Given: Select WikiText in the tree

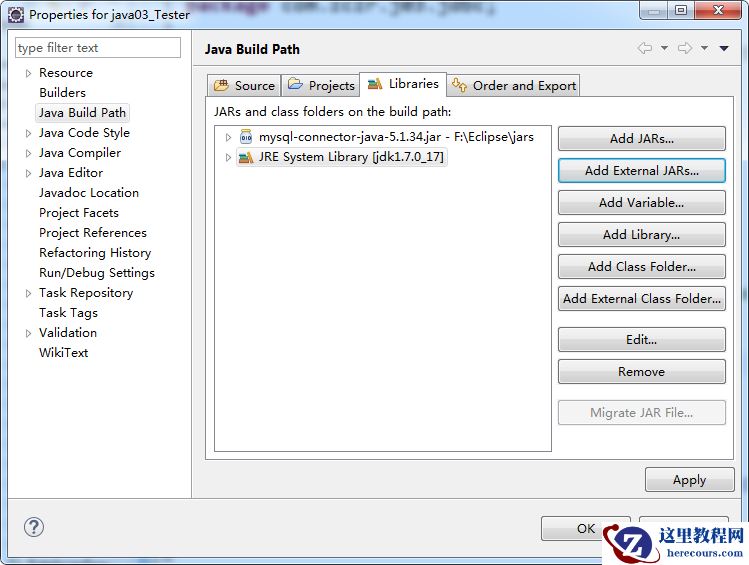Looking at the screenshot, I should point(64,353).
